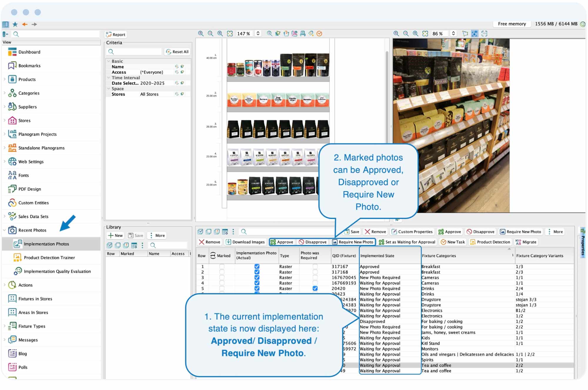Zoom out on the planogram view
588x390 pixels.
coord(211,33)
